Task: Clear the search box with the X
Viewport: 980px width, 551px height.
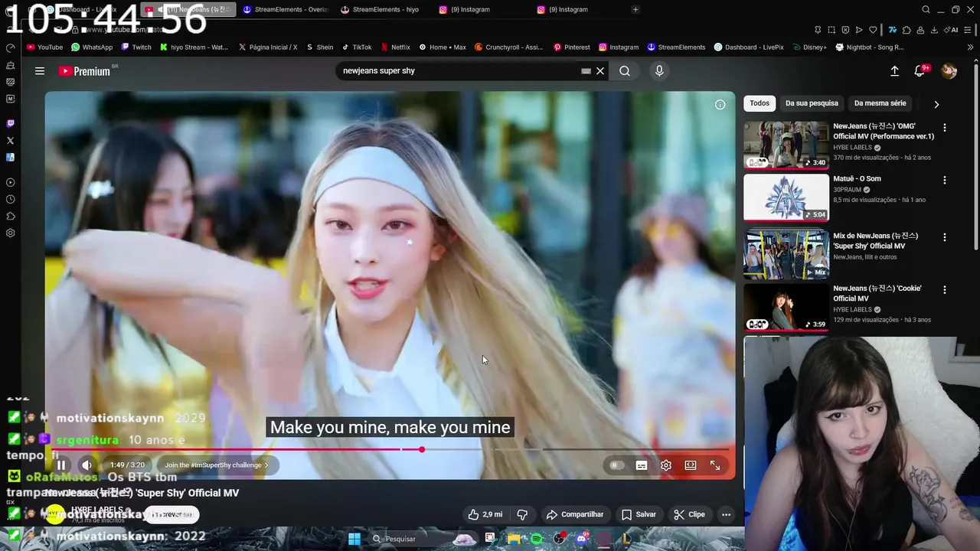Action: coord(600,71)
